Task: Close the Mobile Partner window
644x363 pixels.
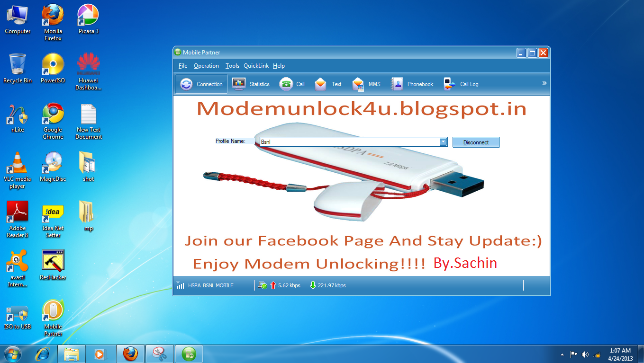Action: (x=543, y=53)
